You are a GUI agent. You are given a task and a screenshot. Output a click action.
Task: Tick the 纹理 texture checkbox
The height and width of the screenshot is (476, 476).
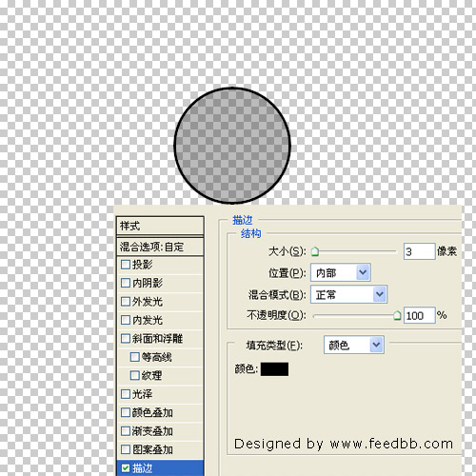pyautogui.click(x=135, y=375)
